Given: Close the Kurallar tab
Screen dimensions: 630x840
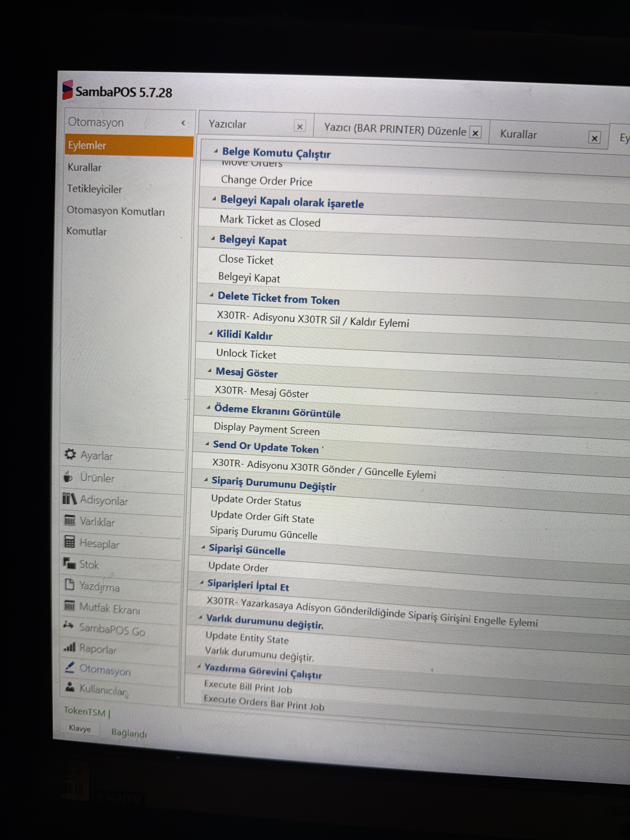Looking at the screenshot, I should click(x=594, y=138).
